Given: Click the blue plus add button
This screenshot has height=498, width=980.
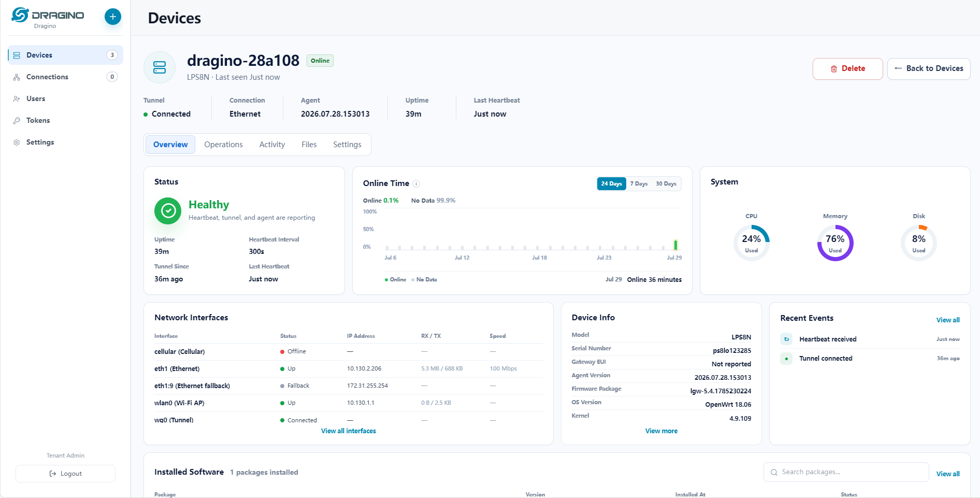Looking at the screenshot, I should click(x=113, y=17).
